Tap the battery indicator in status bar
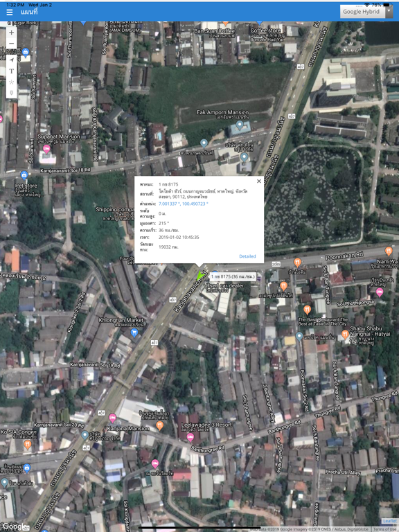The image size is (399, 532). point(387,5)
